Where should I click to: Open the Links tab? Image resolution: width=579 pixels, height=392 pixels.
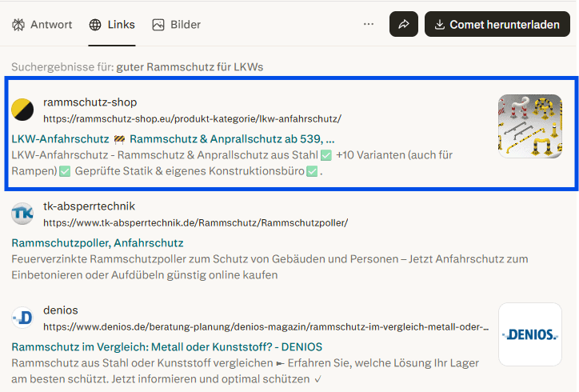(x=112, y=25)
